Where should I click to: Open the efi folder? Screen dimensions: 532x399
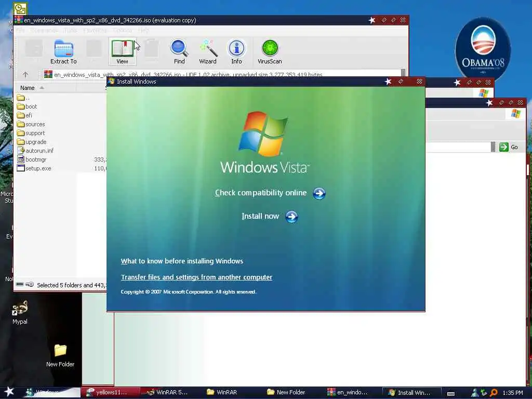point(24,115)
